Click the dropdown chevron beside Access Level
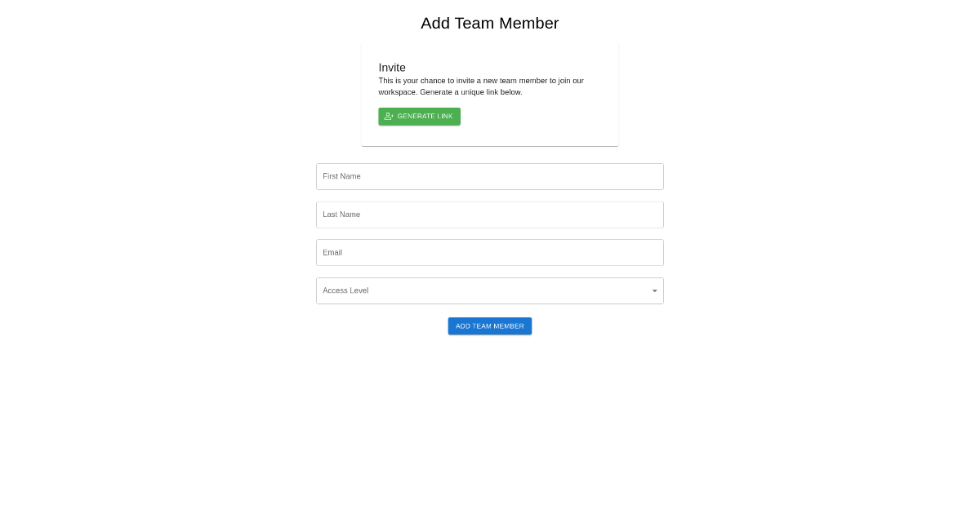Viewport: 980px width, 514px height. 654,291
